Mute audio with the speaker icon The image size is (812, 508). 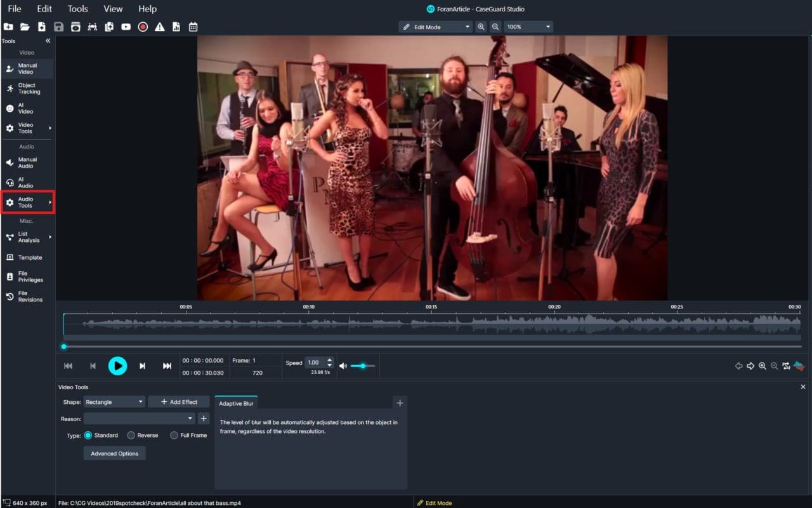coord(343,366)
